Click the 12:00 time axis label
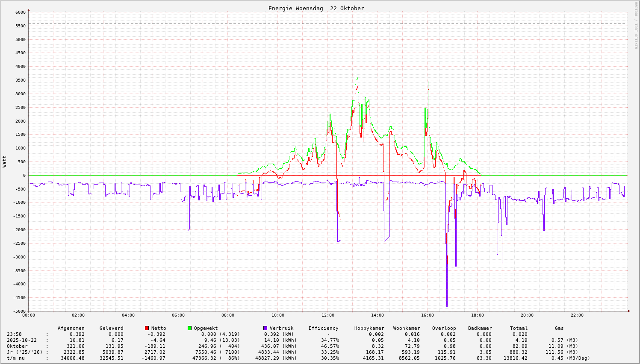640x364 pixels. point(327,315)
